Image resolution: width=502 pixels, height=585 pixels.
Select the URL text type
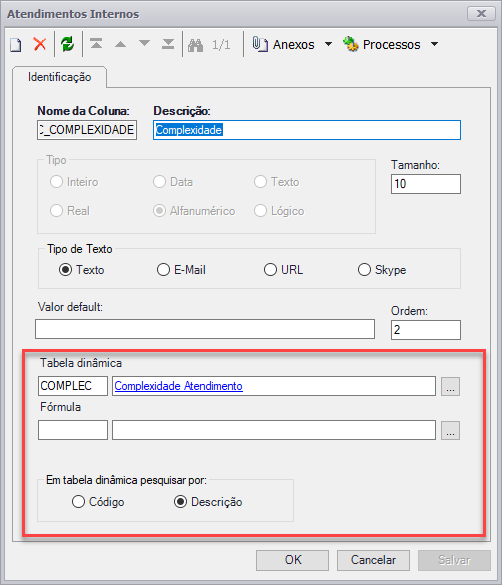(x=270, y=269)
